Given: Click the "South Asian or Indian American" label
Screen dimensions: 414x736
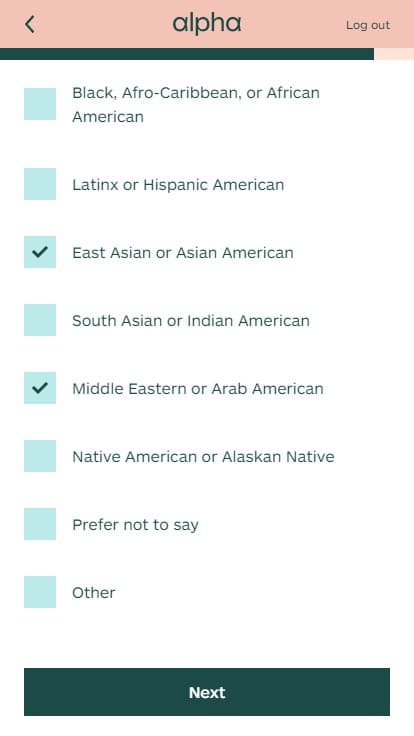Looking at the screenshot, I should click(191, 321).
